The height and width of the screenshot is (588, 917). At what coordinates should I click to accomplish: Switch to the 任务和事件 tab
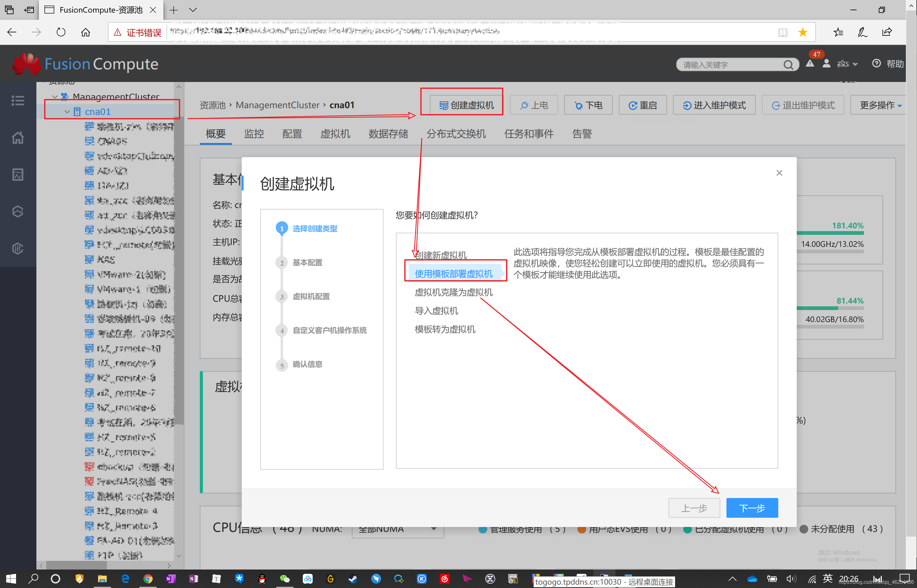pyautogui.click(x=528, y=134)
